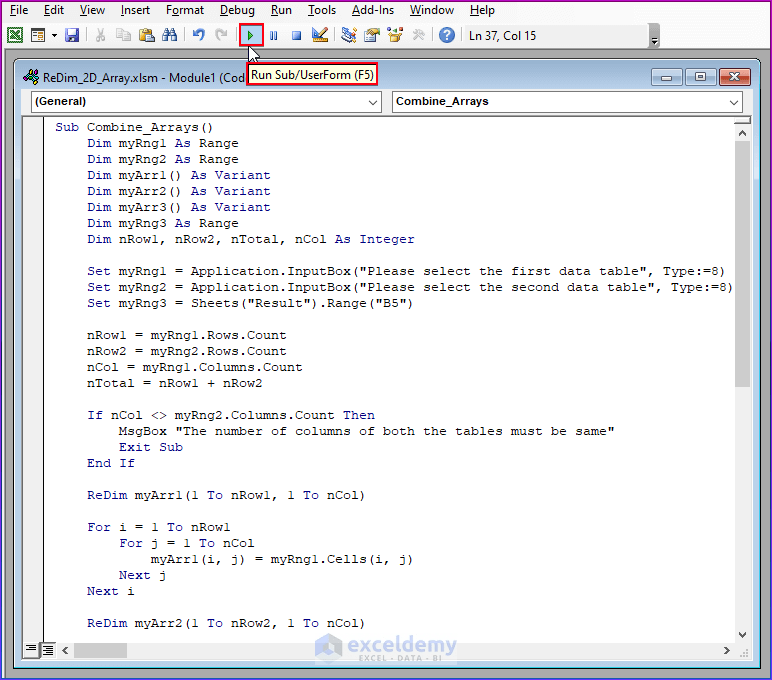
Task: Open the Insert menu
Action: click(135, 10)
